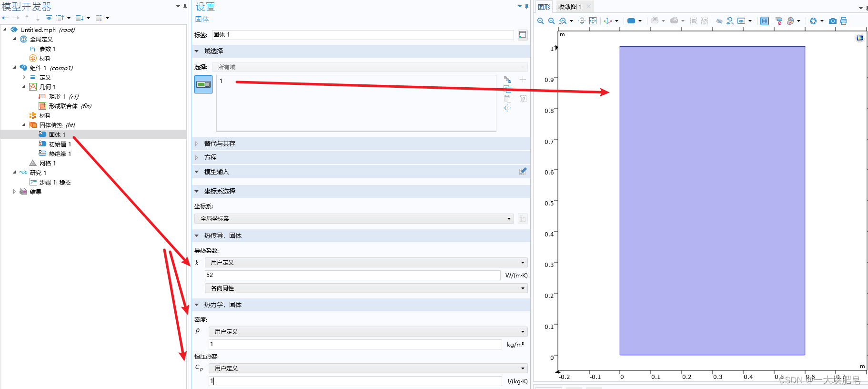The width and height of the screenshot is (868, 389).
Task: Click the show eye icon in Model Builder toolbar
Action: [49, 18]
